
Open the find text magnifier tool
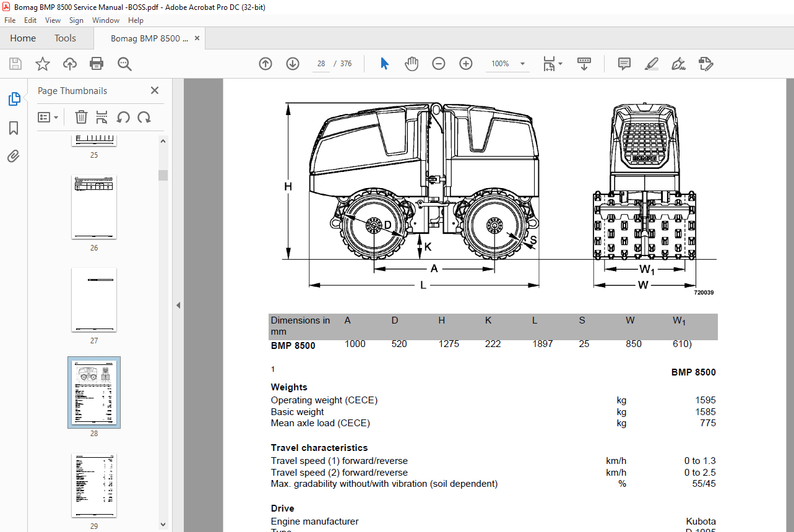[124, 64]
